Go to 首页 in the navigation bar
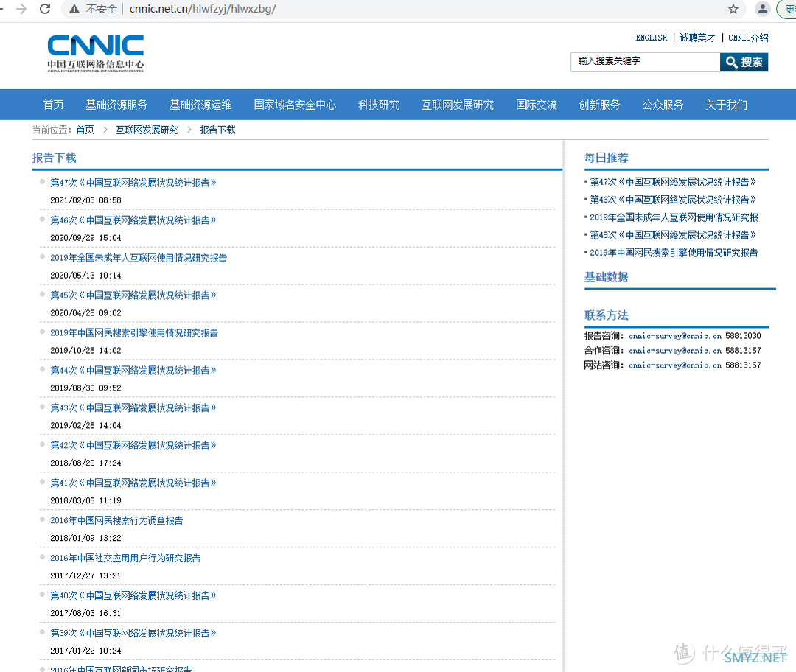The width and height of the screenshot is (796, 672). pyautogui.click(x=54, y=105)
